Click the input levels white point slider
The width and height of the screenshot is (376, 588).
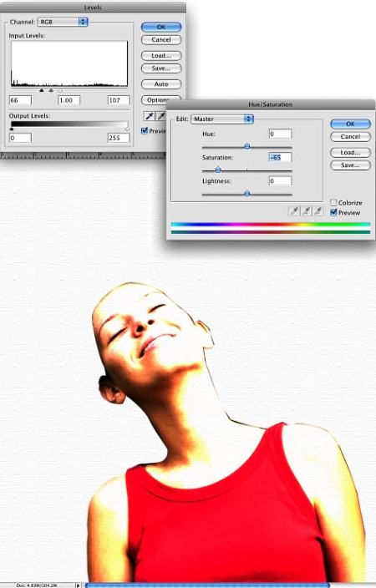(x=60, y=90)
